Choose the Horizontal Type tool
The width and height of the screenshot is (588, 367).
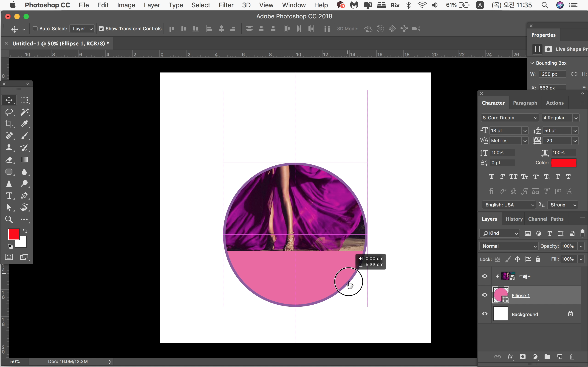[9, 196]
